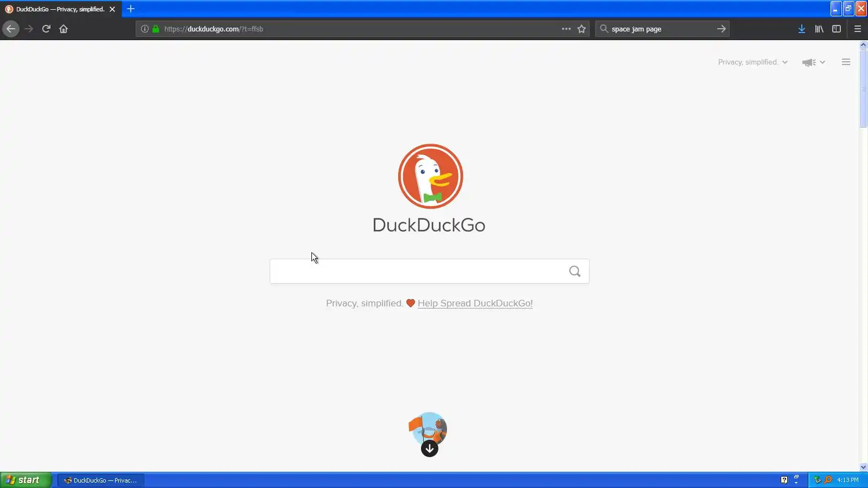Click the 4:13 PM system clock

tap(847, 480)
